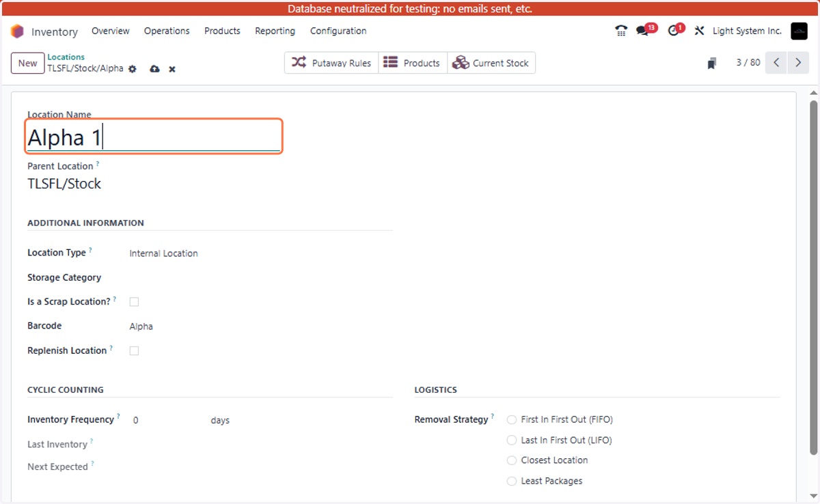Open the activities clock icon

[673, 31]
